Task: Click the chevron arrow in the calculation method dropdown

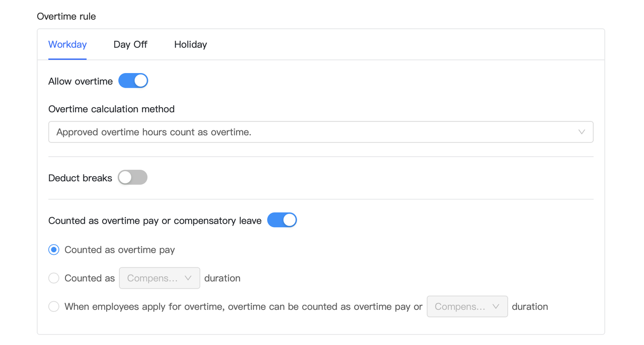Action: tap(582, 132)
